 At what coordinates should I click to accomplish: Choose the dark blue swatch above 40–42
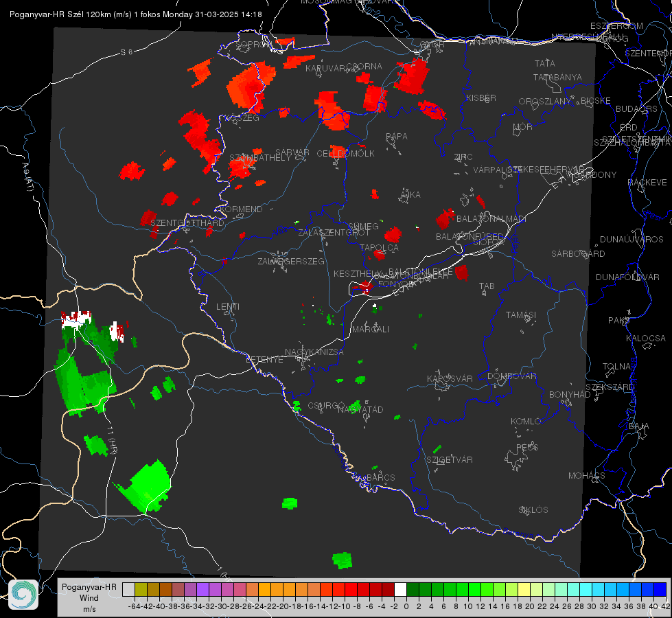[660, 590]
